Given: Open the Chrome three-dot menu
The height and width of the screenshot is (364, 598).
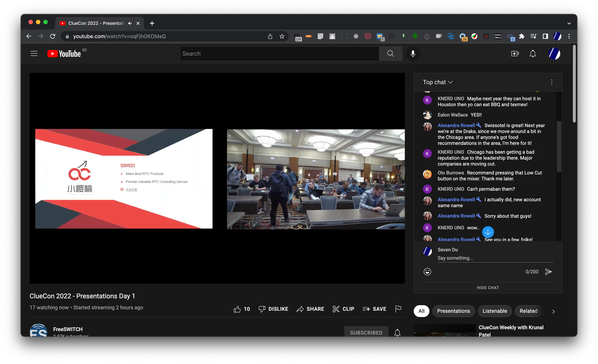Looking at the screenshot, I should (569, 36).
